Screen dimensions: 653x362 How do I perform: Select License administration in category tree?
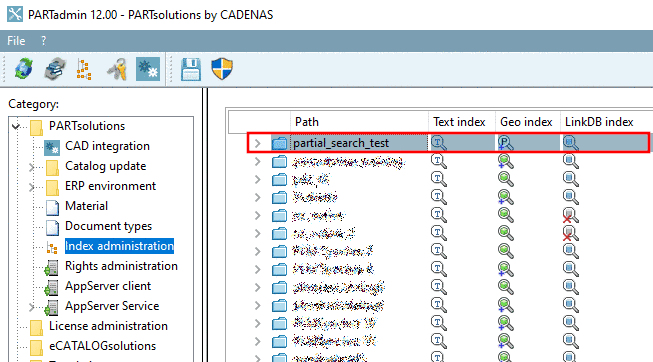(x=108, y=326)
